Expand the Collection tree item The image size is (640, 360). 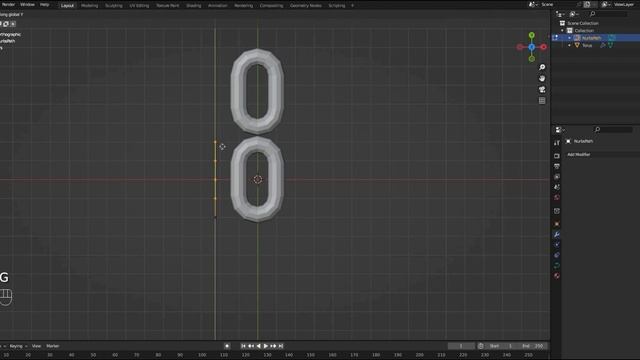[562, 31]
